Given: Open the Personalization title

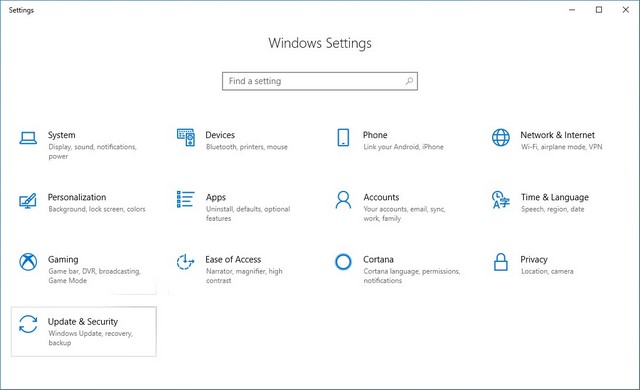Looking at the screenshot, I should (x=77, y=197).
